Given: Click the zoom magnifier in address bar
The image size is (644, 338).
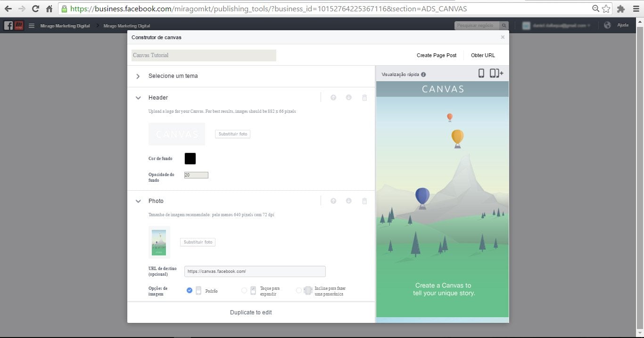Looking at the screenshot, I should [596, 8].
